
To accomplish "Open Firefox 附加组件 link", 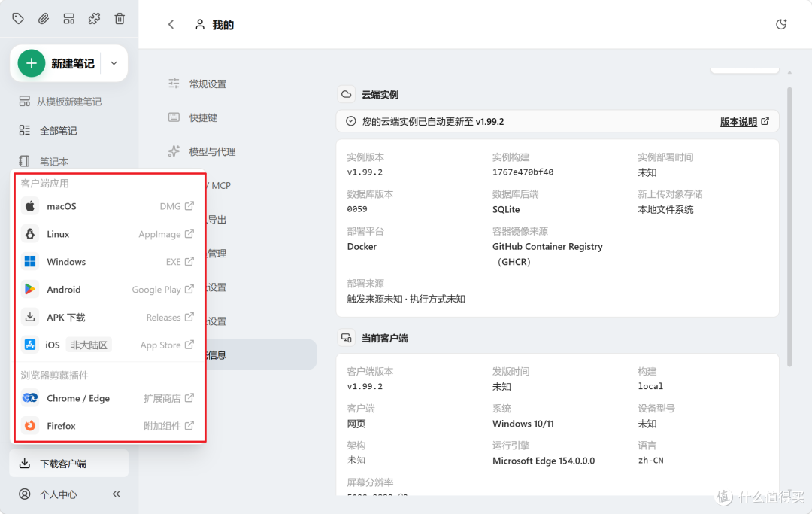I will tap(168, 426).
